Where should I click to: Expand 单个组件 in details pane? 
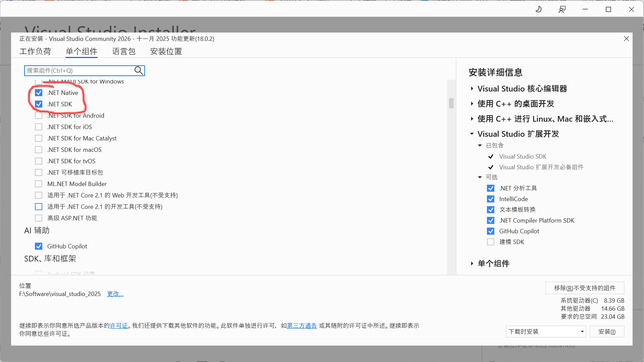[472, 264]
